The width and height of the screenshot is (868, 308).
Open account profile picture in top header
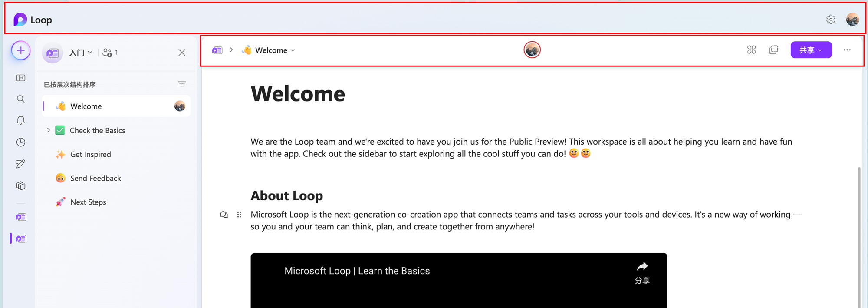[852, 20]
